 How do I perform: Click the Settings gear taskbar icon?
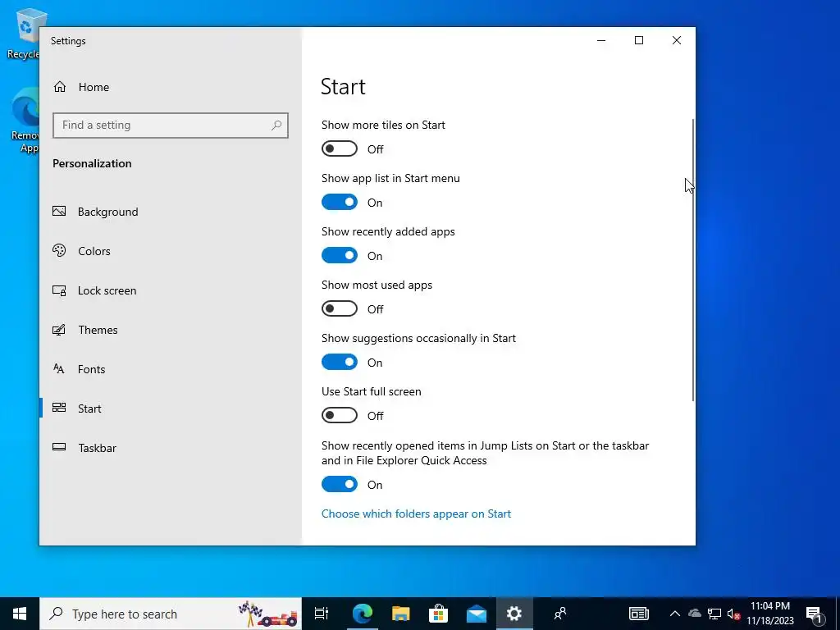pos(514,614)
